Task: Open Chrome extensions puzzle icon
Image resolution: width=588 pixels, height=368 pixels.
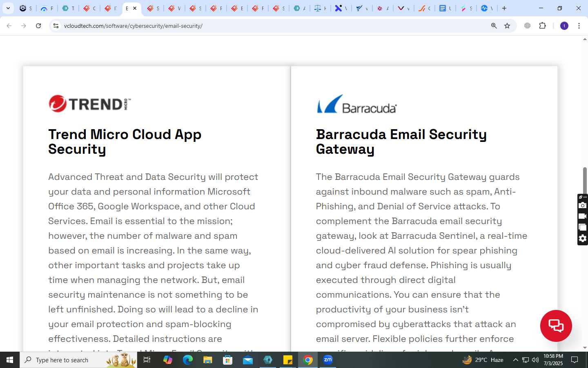Action: pyautogui.click(x=542, y=26)
